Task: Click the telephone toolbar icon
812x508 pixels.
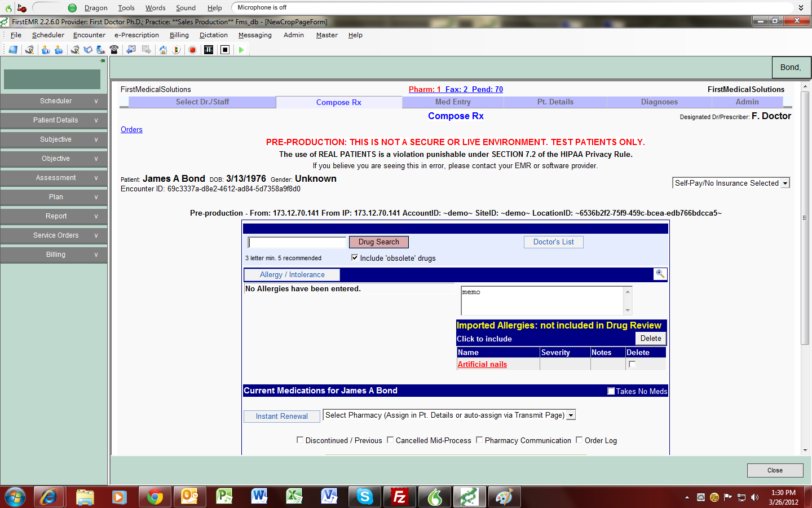Action: point(114,50)
